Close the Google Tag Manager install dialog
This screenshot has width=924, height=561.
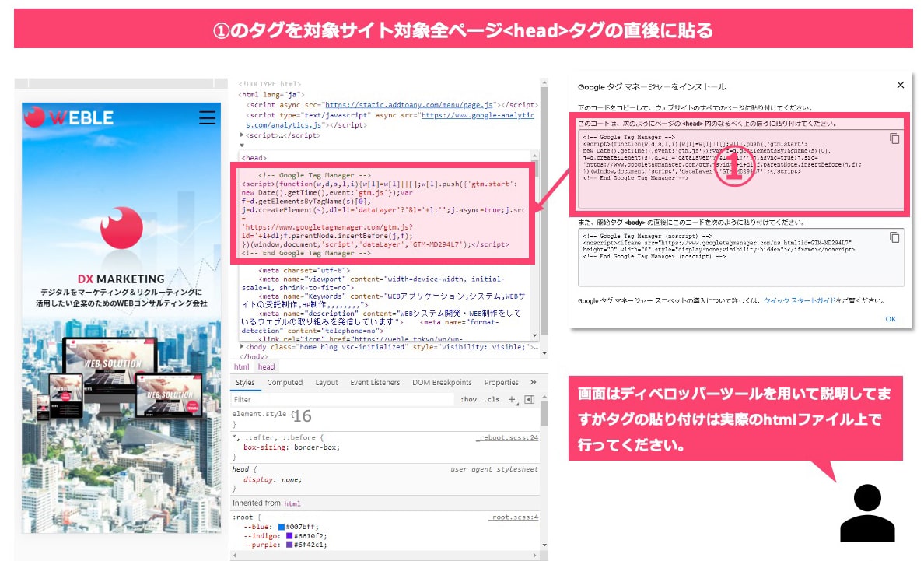point(900,86)
